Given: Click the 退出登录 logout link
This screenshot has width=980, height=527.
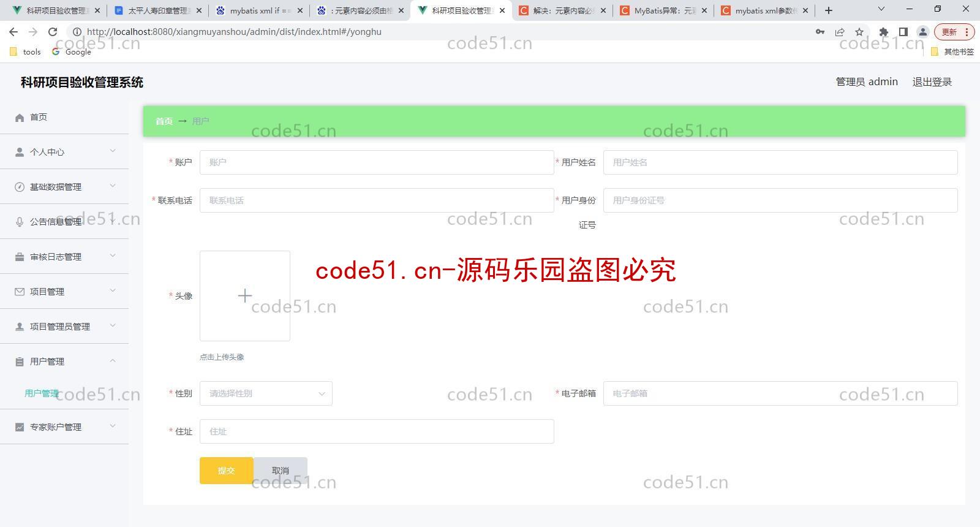Looking at the screenshot, I should [932, 82].
